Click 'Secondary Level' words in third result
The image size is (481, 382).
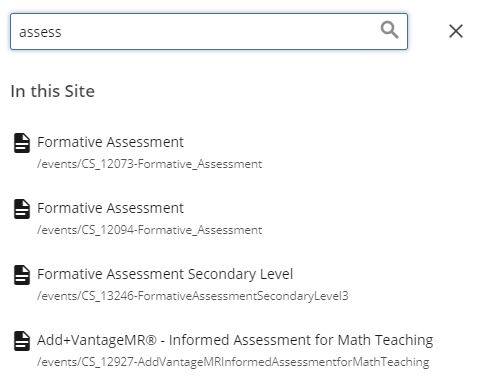240,274
